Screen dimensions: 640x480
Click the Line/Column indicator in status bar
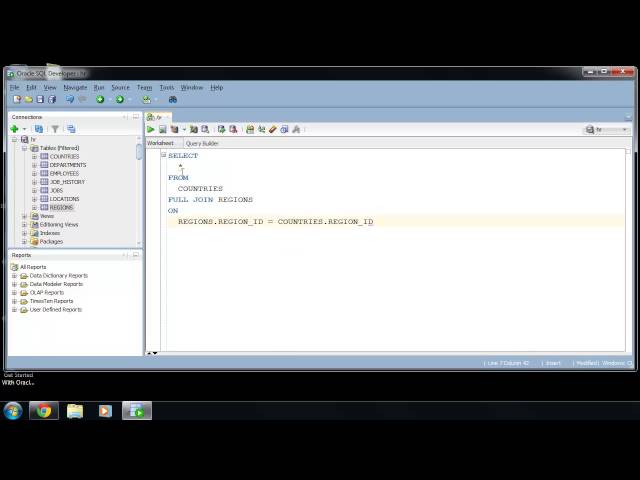tap(508, 363)
